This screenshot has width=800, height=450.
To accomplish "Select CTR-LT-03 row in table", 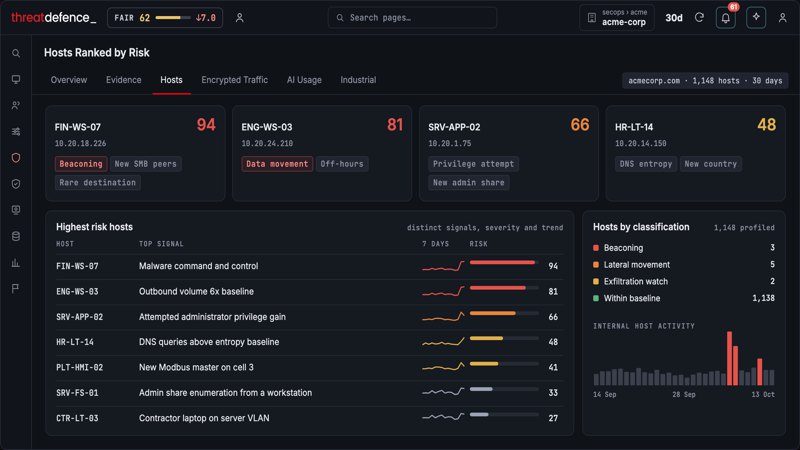I will 309,418.
